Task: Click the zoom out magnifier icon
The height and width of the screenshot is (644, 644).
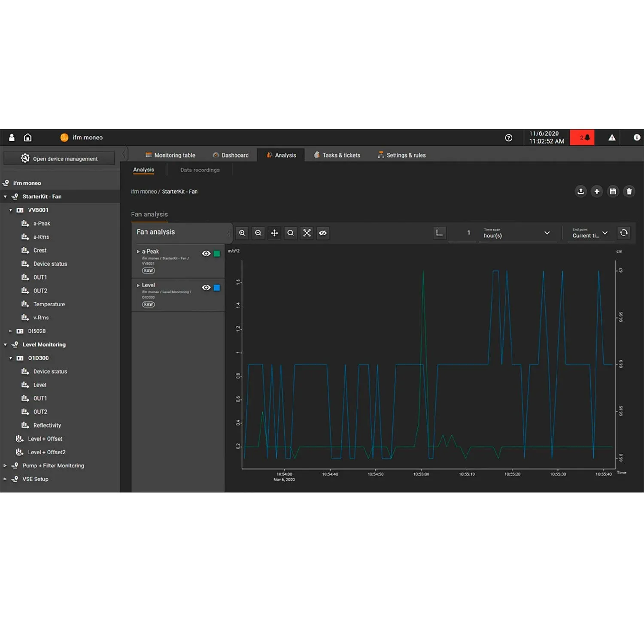Action: pyautogui.click(x=258, y=233)
